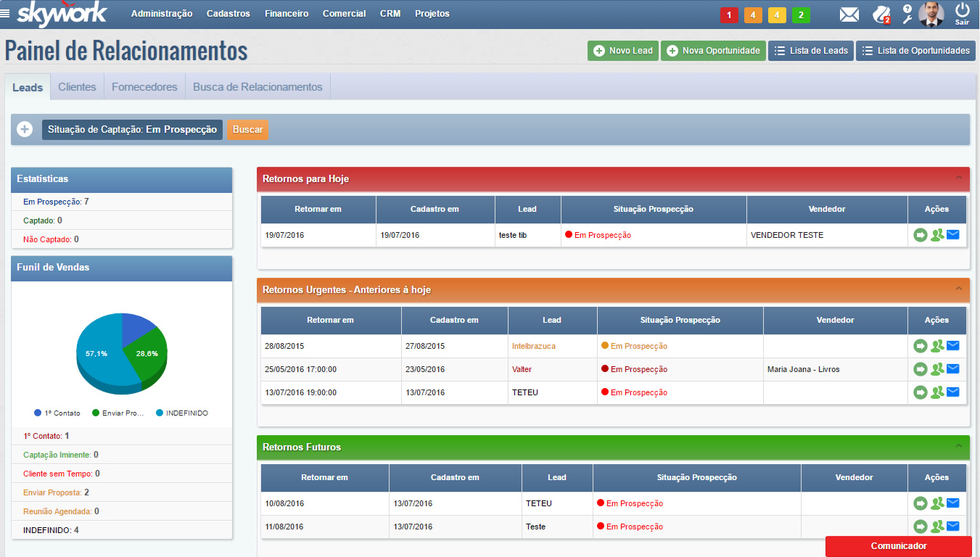The height and width of the screenshot is (557, 980).
Task: Collapse the Retornos Futuros panel
Action: coord(958,446)
